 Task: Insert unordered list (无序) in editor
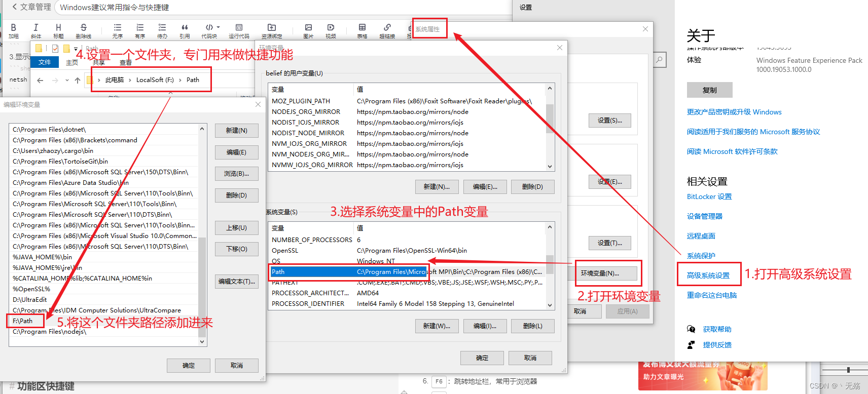click(x=117, y=30)
